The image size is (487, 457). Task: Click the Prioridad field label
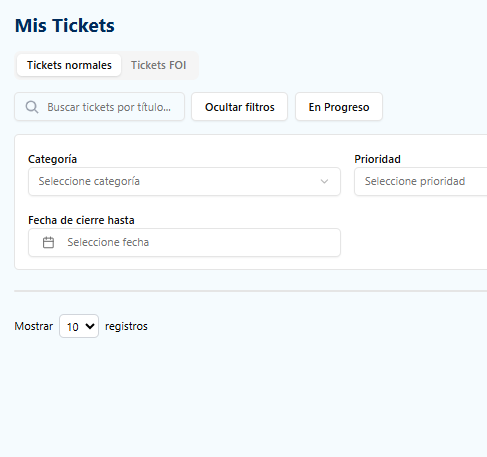(x=377, y=159)
